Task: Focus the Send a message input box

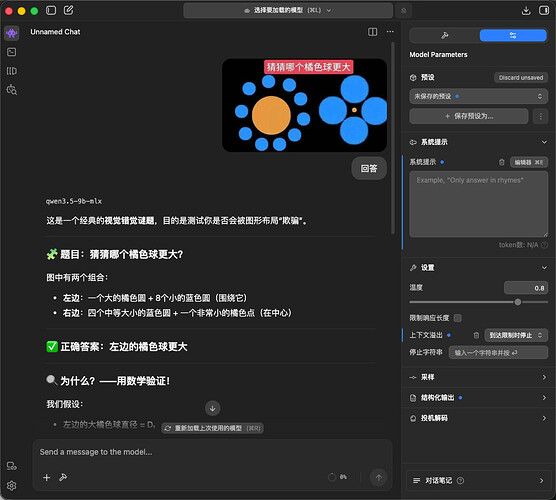Action: coord(212,452)
